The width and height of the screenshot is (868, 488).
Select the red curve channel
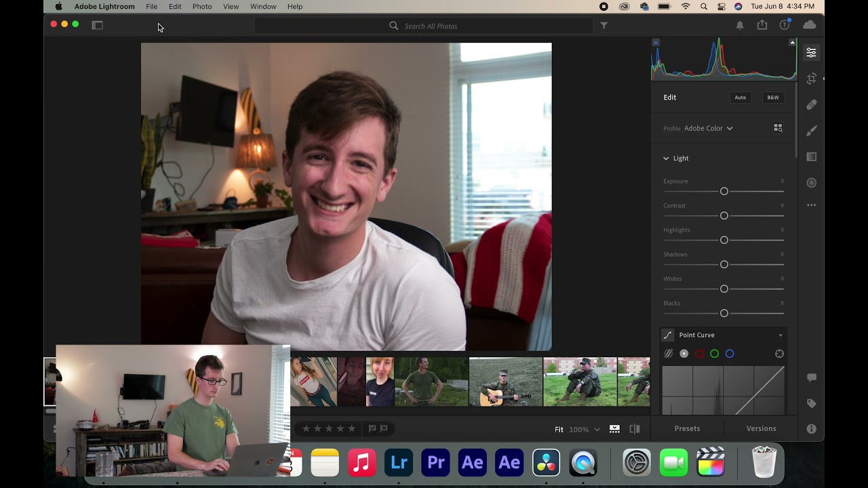pyautogui.click(x=699, y=354)
